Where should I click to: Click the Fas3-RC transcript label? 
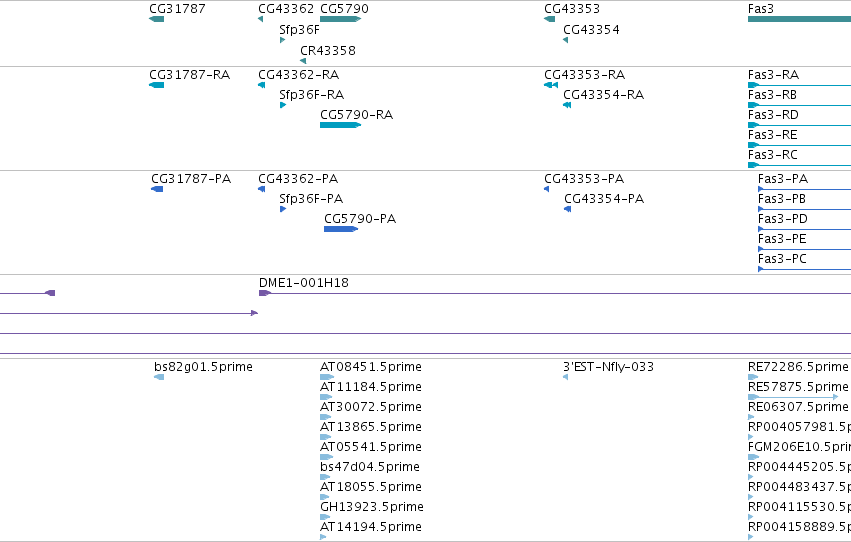tap(772, 155)
